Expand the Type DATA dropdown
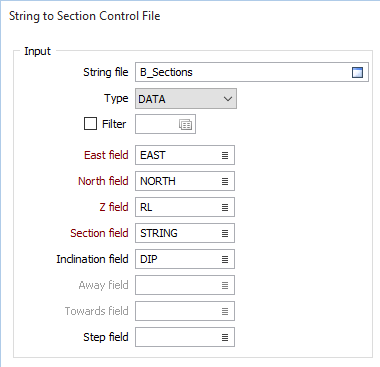This screenshot has width=380, height=367. point(186,98)
